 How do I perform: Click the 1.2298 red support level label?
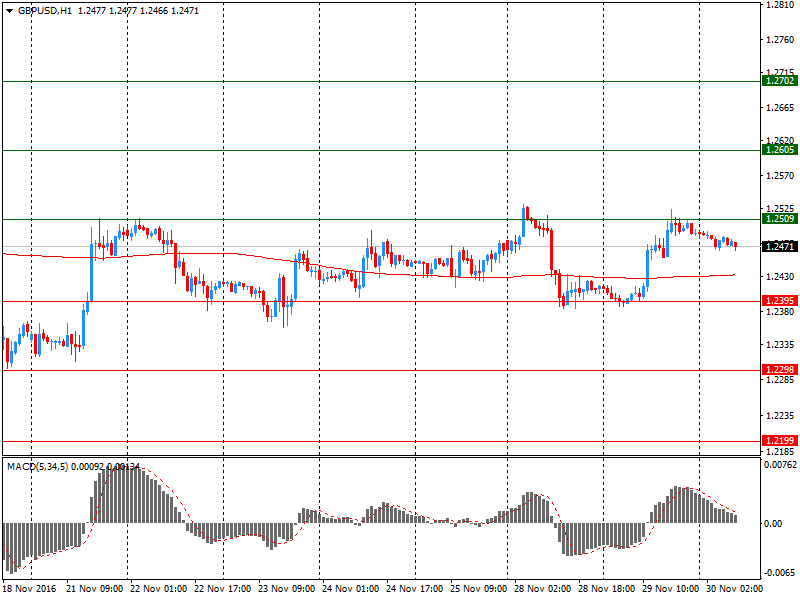coord(779,369)
